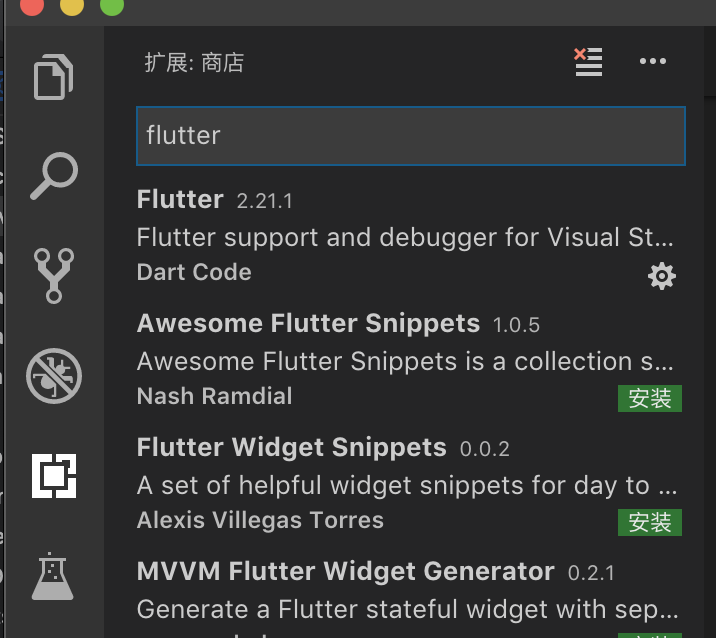Install Awesome Flutter Snippets extension
This screenshot has height=638, width=716.
pyautogui.click(x=650, y=398)
